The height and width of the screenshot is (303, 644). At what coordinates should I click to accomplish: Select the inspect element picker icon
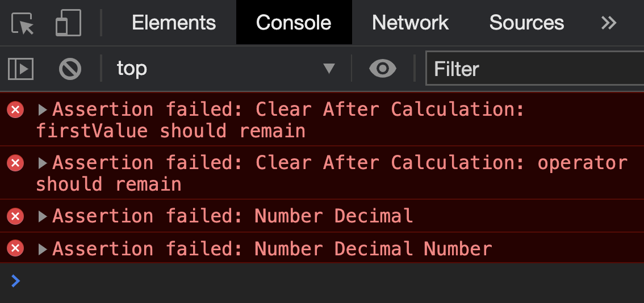coord(22,23)
